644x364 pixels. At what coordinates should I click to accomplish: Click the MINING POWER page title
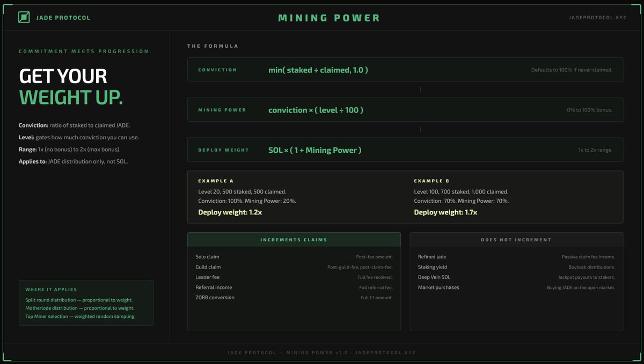(329, 18)
